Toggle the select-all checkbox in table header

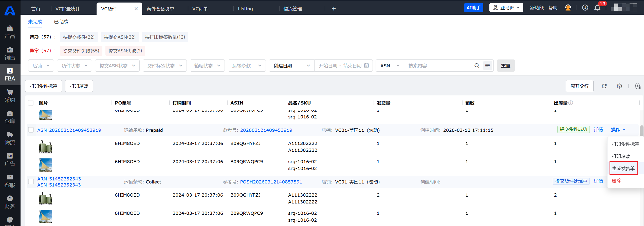click(31, 103)
